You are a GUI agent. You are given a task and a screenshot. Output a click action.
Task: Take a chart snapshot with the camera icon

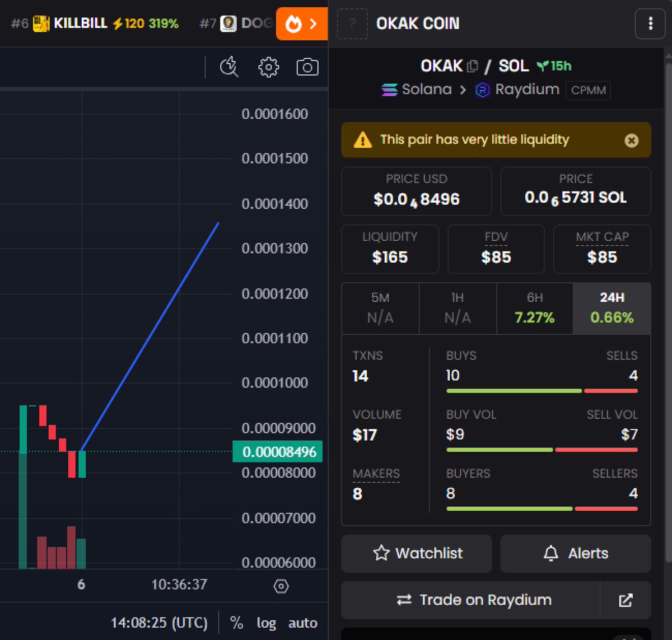click(x=307, y=67)
